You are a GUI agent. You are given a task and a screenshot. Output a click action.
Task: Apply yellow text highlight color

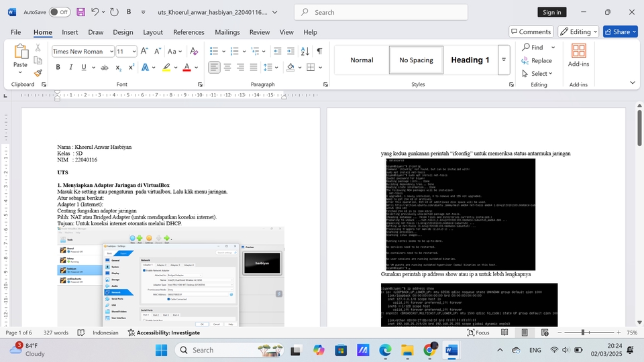click(x=166, y=67)
